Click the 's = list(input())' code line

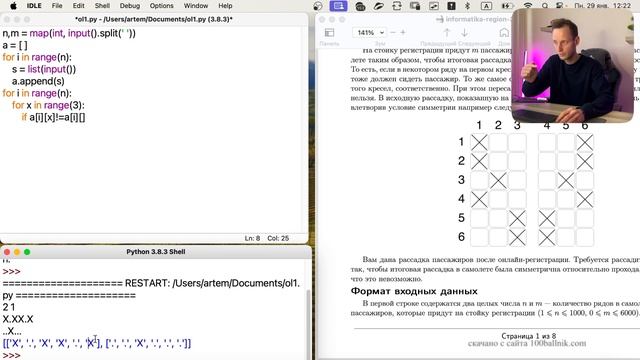pyautogui.click(x=44, y=69)
